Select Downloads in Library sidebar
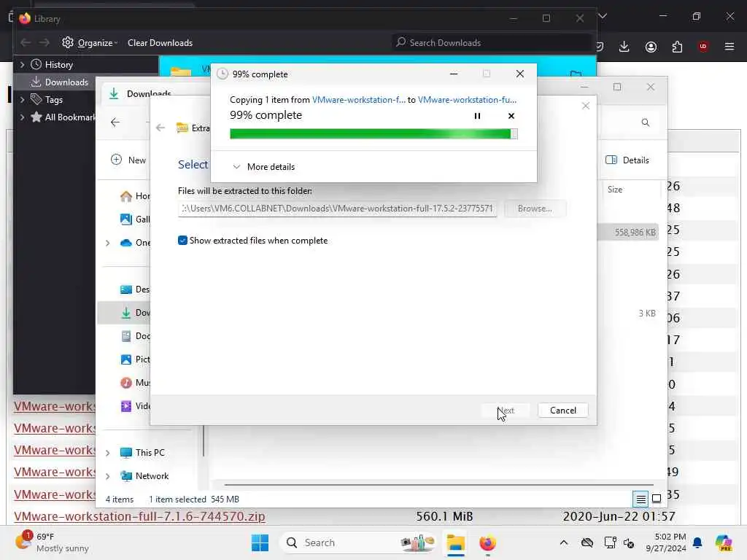The width and height of the screenshot is (747, 560). point(60,82)
